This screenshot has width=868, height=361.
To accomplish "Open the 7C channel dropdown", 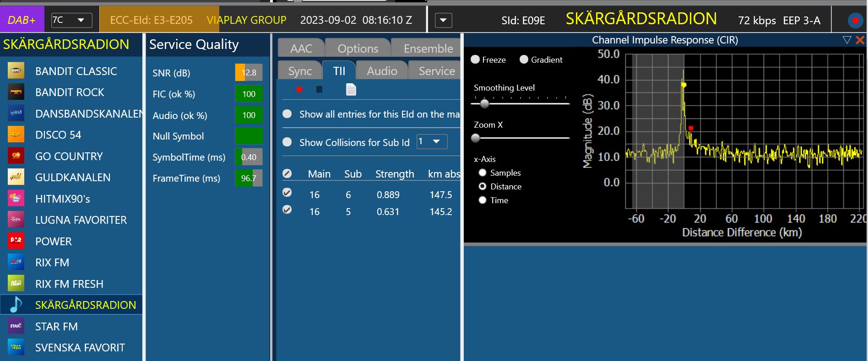I will coord(71,20).
